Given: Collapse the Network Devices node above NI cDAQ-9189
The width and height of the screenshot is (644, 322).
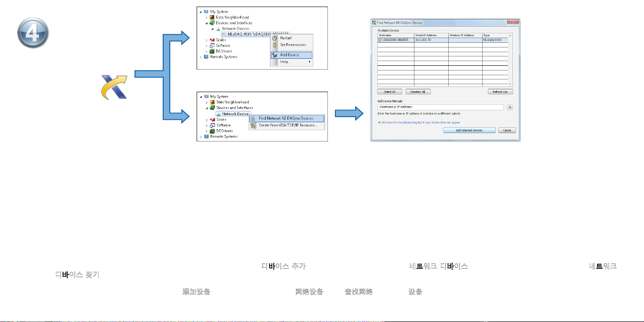Looking at the screenshot, I should click(212, 29).
